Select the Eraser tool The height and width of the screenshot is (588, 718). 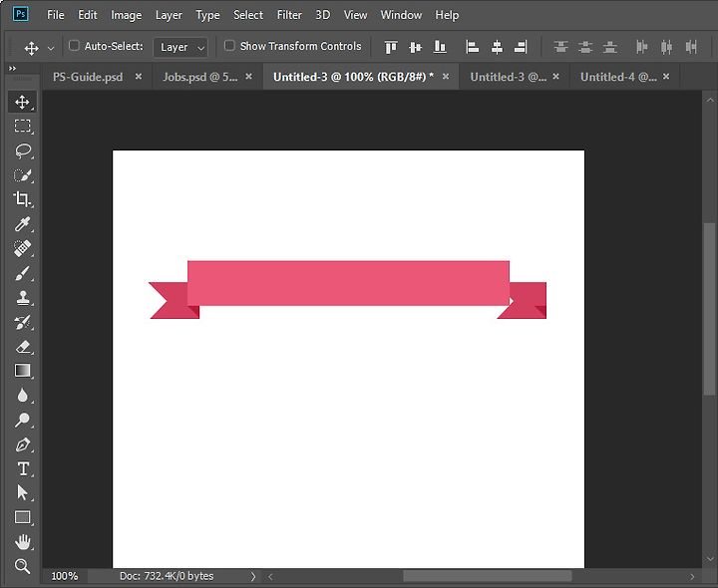[x=22, y=347]
